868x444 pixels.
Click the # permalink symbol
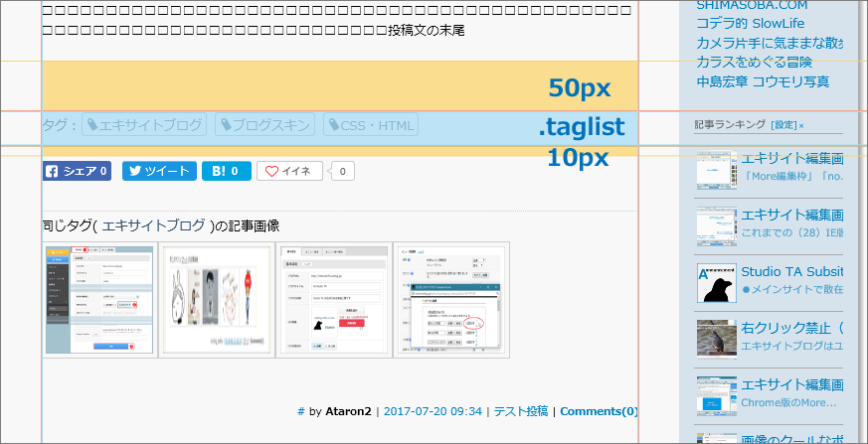pyautogui.click(x=301, y=411)
